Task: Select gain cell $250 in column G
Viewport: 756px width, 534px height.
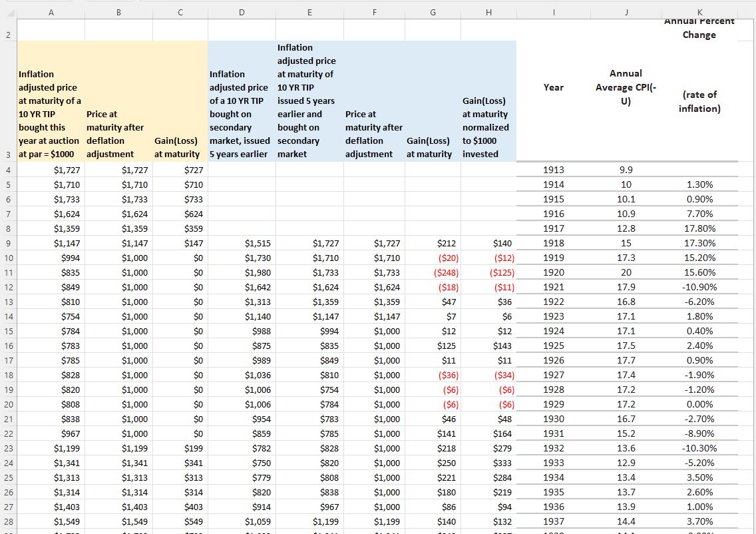Action: point(433,463)
